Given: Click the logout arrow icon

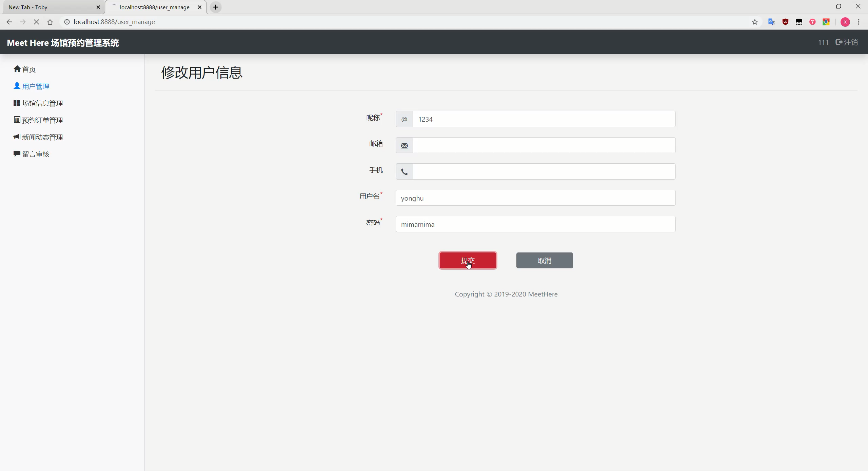Looking at the screenshot, I should [x=839, y=42].
